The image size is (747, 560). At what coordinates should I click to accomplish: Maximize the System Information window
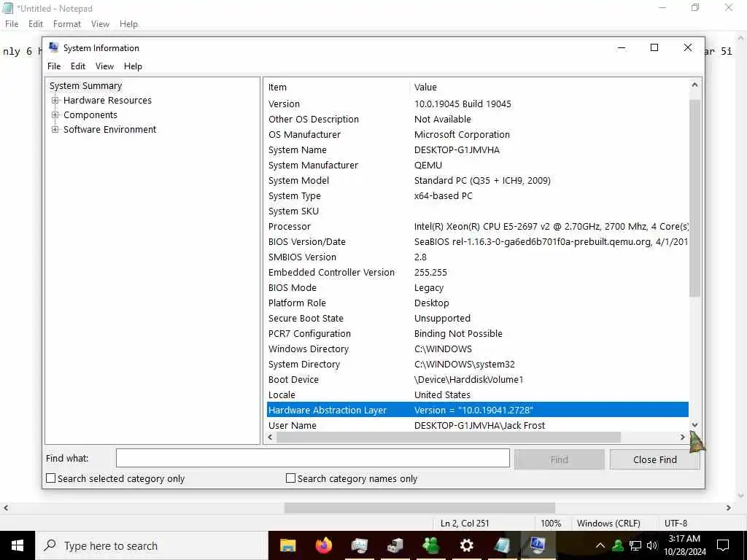[654, 47]
